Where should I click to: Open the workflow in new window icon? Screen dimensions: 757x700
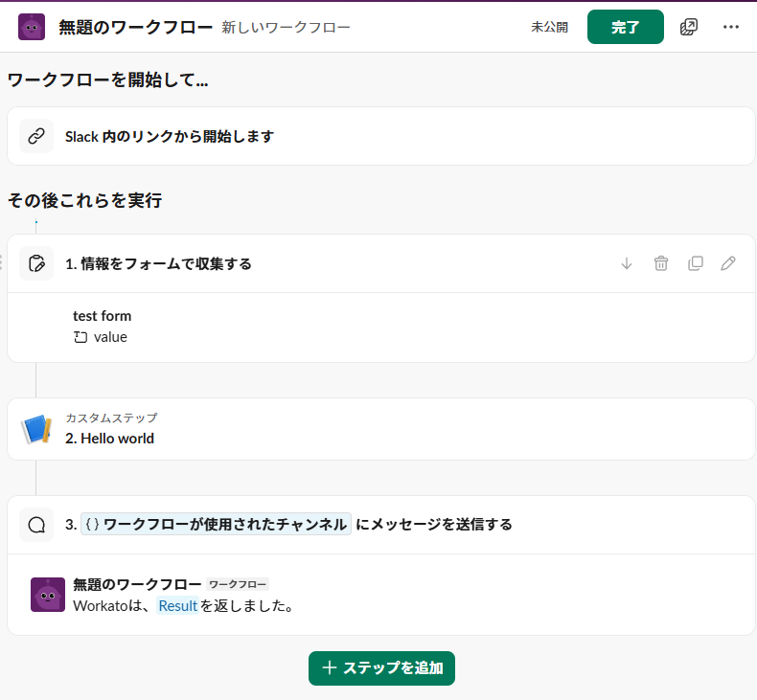pyautogui.click(x=688, y=27)
